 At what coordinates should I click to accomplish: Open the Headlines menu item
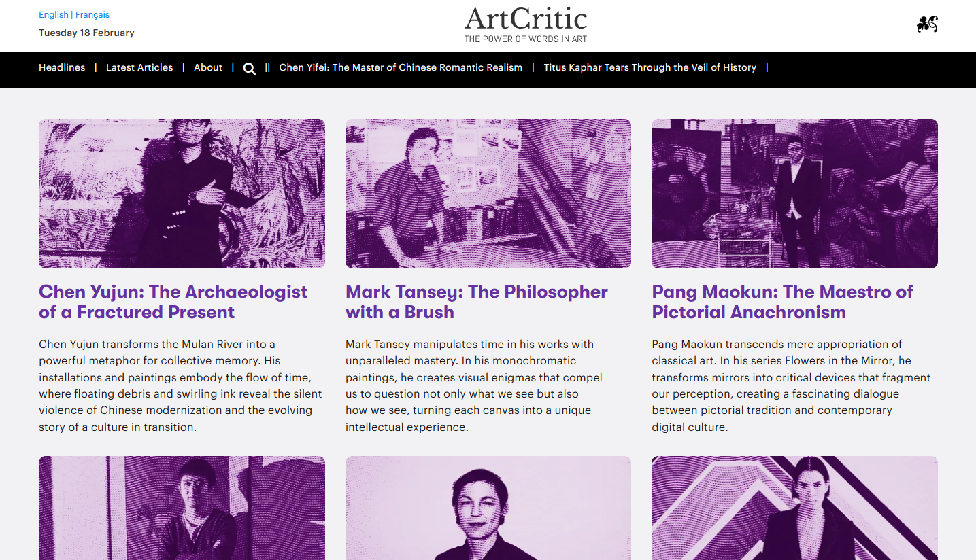click(x=62, y=67)
